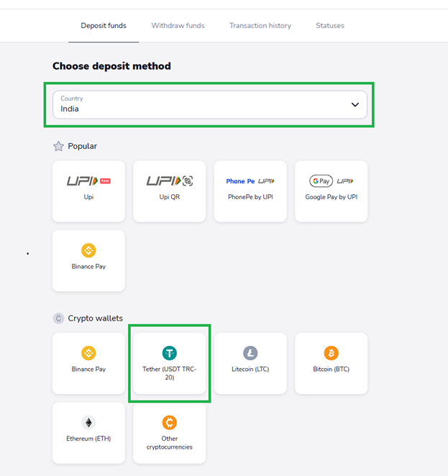Choose Tether (USDT TRC-20) wallet
Image resolution: width=448 pixels, height=476 pixels.
tap(169, 362)
